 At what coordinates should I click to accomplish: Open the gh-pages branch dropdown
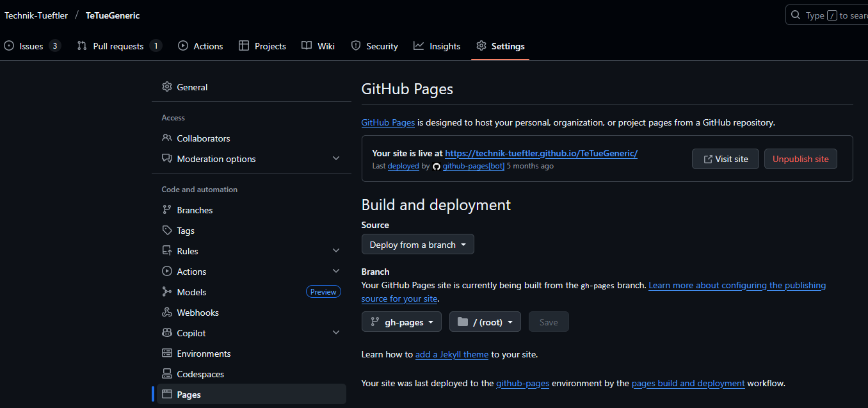(x=401, y=322)
